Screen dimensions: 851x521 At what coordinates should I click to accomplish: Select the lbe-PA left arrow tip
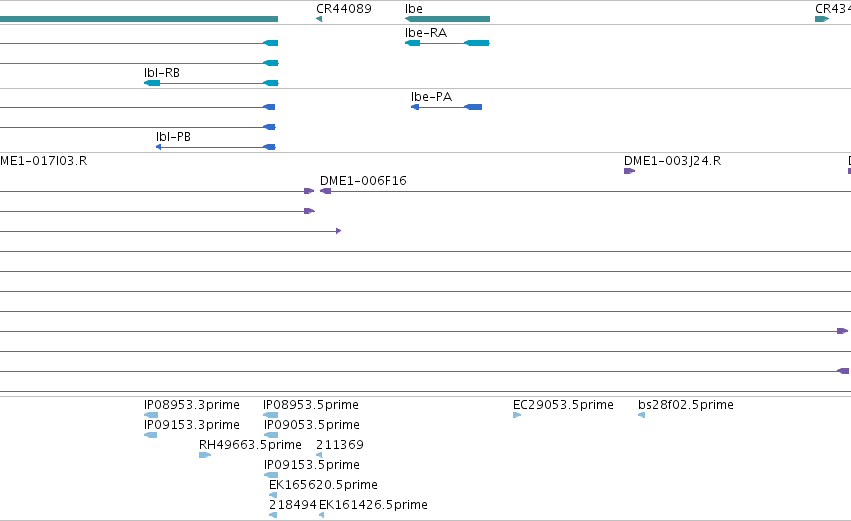pyautogui.click(x=415, y=107)
